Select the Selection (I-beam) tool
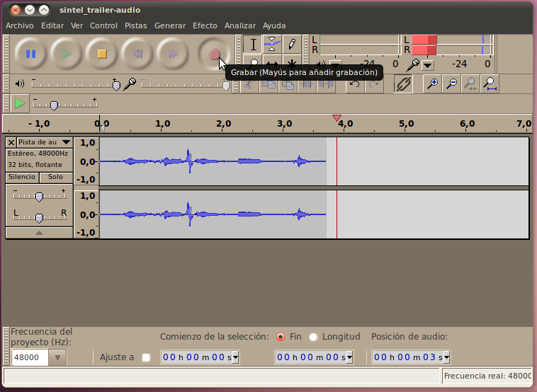537x392 pixels. coord(253,44)
